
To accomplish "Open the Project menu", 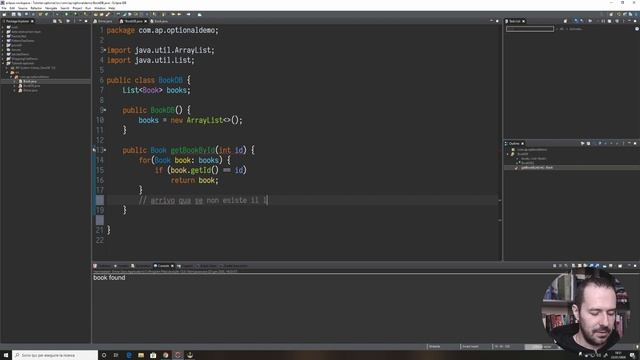I will tap(77, 8).
